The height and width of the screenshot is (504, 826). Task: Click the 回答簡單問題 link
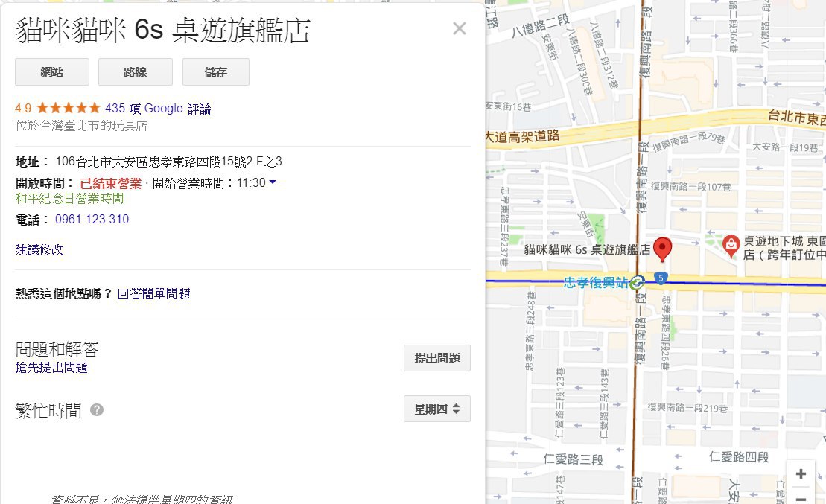[x=153, y=294]
